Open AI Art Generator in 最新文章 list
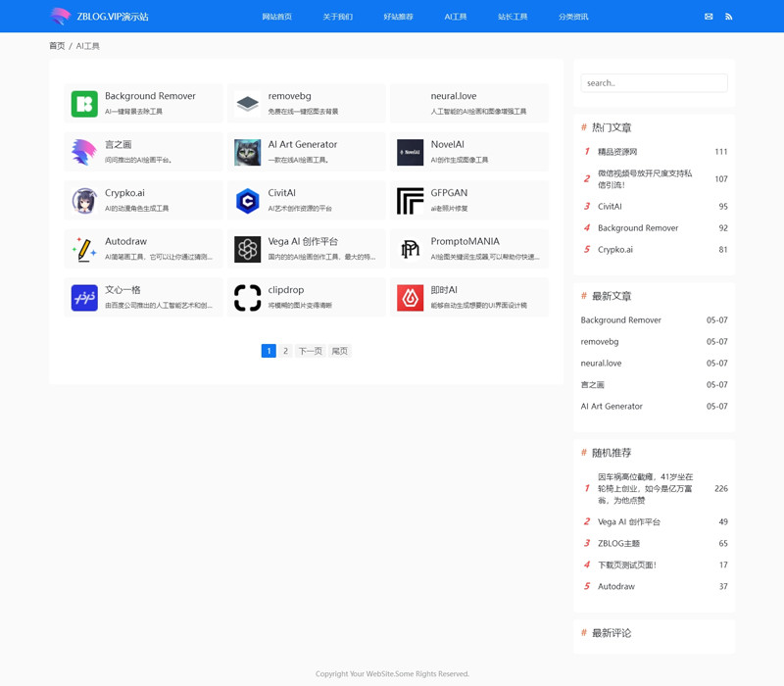784x686 pixels. click(612, 406)
